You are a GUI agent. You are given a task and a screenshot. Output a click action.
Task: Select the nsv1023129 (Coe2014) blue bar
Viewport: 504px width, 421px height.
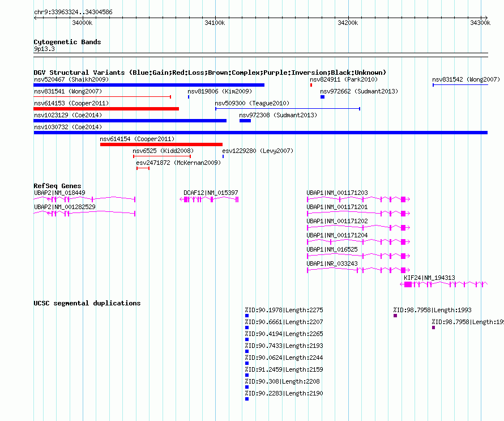[x=130, y=121]
